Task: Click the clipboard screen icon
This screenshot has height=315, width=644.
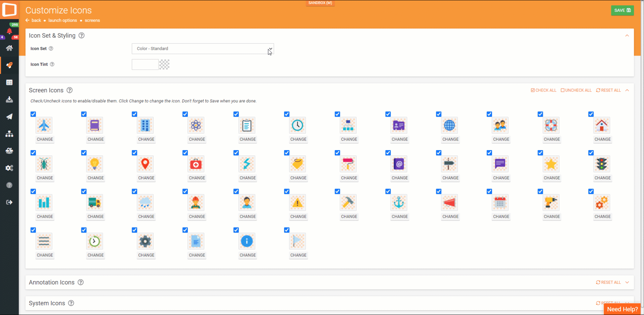Action: coord(247,126)
